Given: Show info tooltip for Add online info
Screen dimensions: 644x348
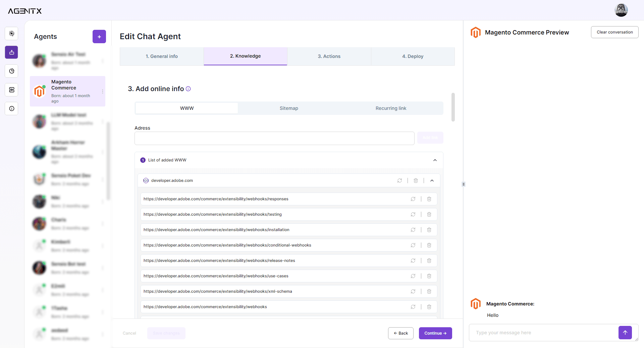Looking at the screenshot, I should click(x=188, y=89).
